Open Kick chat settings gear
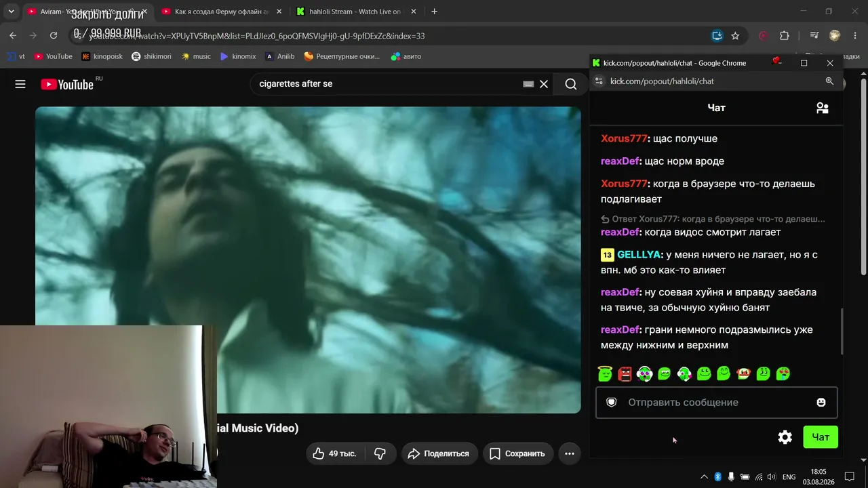 coord(785,437)
